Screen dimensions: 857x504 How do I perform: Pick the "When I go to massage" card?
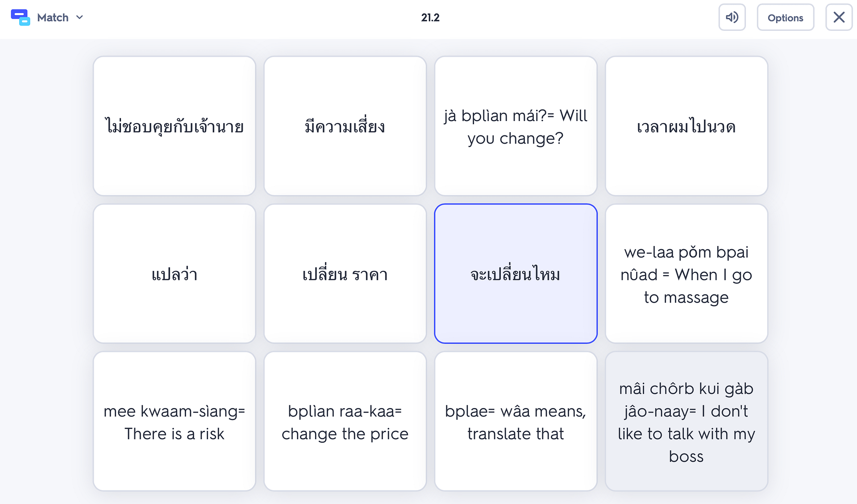pyautogui.click(x=686, y=274)
